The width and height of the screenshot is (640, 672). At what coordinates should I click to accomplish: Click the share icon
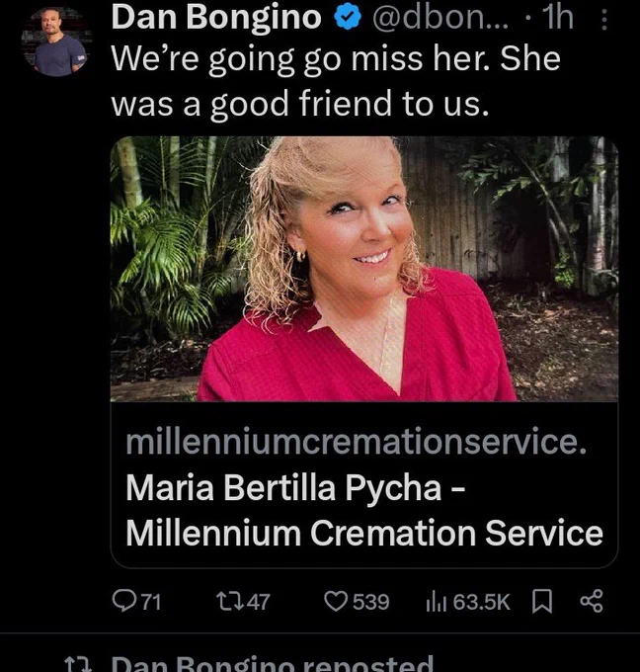coord(592,601)
